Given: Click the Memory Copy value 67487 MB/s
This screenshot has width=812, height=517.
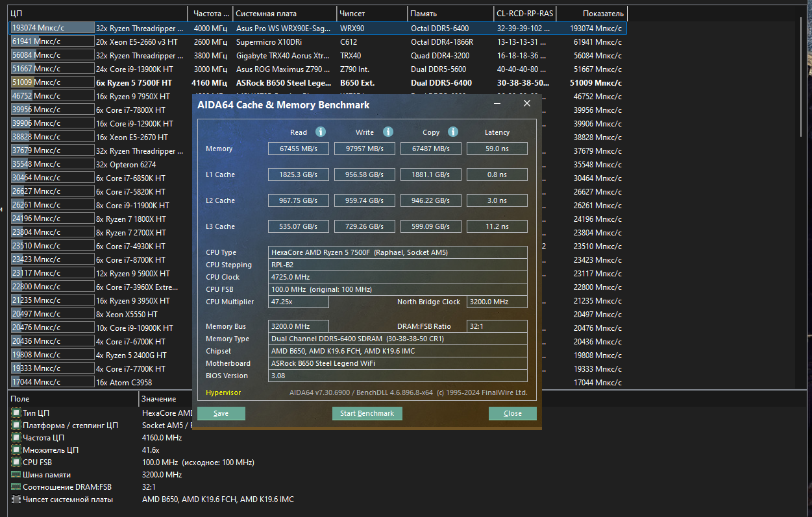Looking at the screenshot, I should pyautogui.click(x=431, y=149).
